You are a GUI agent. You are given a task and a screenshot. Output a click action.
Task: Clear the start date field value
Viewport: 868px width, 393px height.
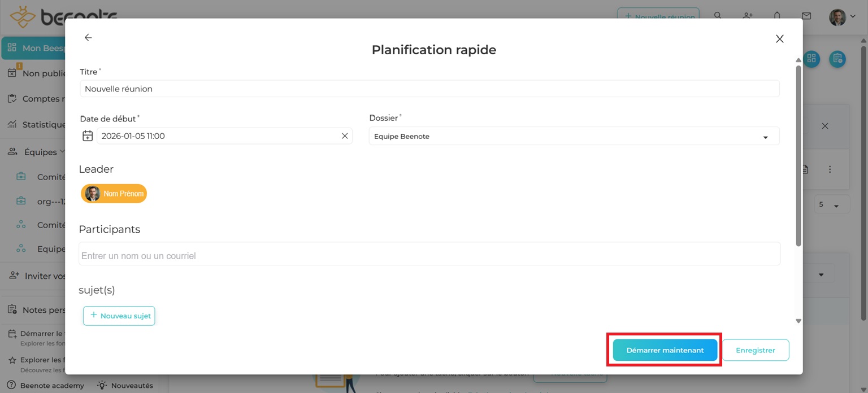pos(345,136)
